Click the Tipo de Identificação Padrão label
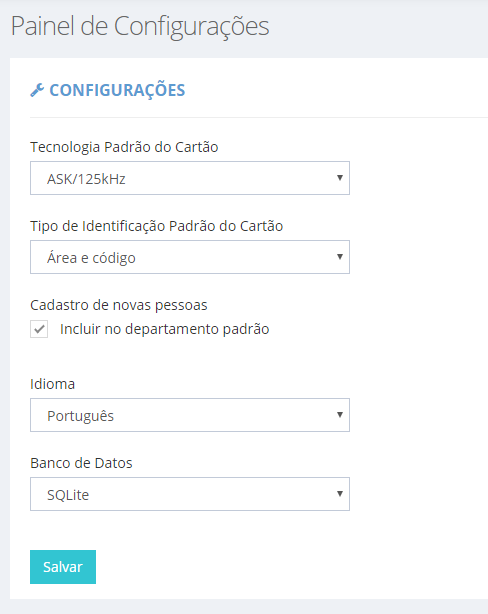Viewport: 488px width, 614px height. click(157, 226)
